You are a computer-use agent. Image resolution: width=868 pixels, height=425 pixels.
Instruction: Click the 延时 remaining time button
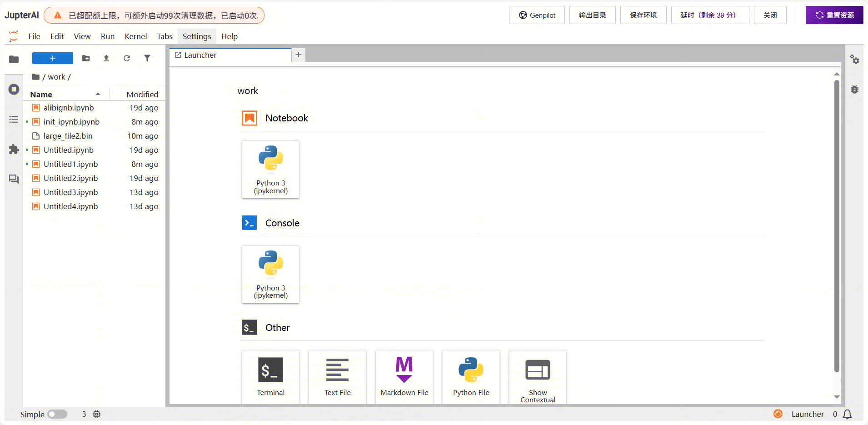pos(710,15)
